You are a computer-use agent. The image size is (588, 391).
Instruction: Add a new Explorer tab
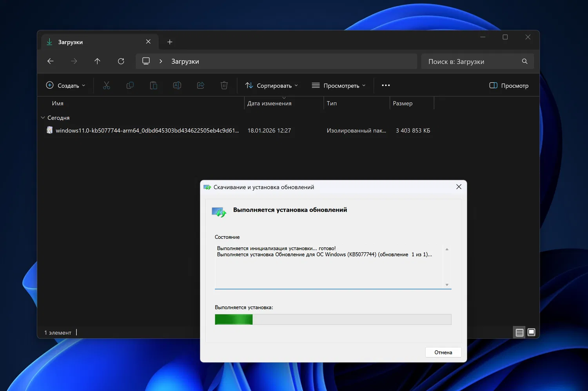pos(170,42)
